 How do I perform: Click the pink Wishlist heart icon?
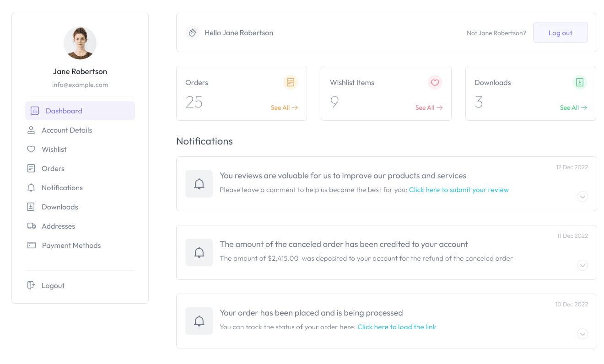(435, 82)
